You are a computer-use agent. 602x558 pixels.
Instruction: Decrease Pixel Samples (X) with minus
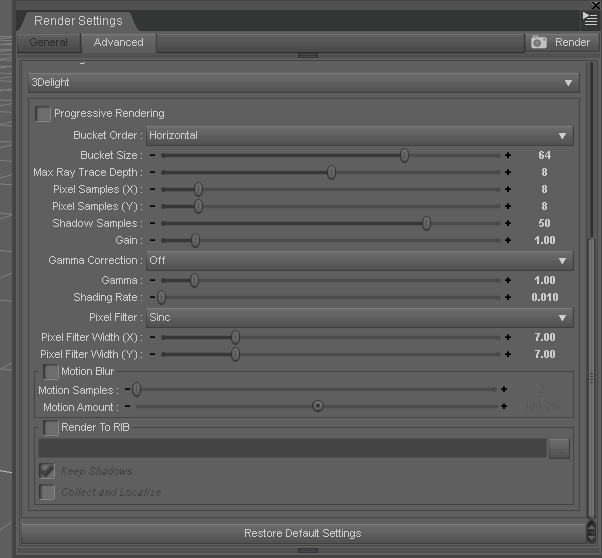tap(152, 189)
